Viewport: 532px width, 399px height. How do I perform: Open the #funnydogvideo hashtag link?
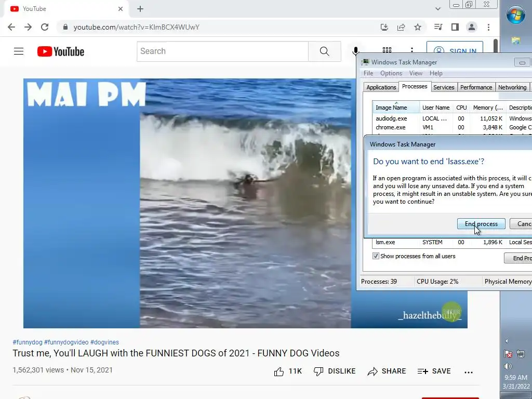coord(66,342)
